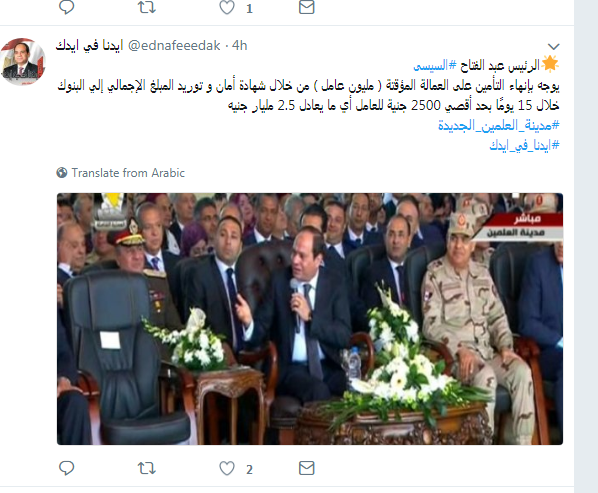Open the #مدينة_العلمين_الجديدة hashtag

[x=498, y=125]
